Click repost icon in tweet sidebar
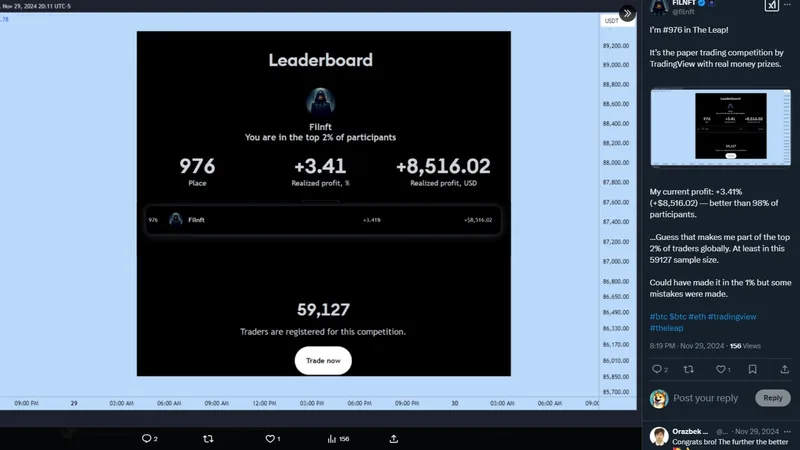 689,369
